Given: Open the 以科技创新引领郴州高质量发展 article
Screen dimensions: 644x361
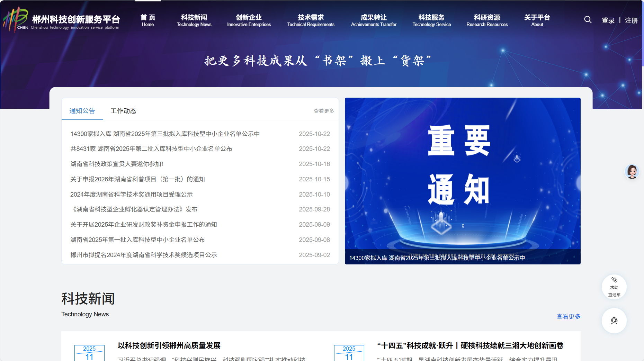Looking at the screenshot, I should click(x=169, y=346).
